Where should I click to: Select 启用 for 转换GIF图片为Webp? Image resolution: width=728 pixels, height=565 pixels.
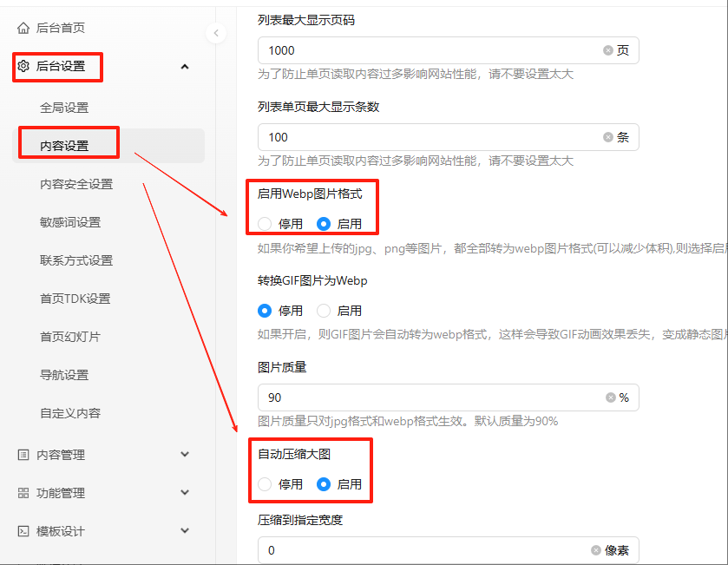coord(324,311)
